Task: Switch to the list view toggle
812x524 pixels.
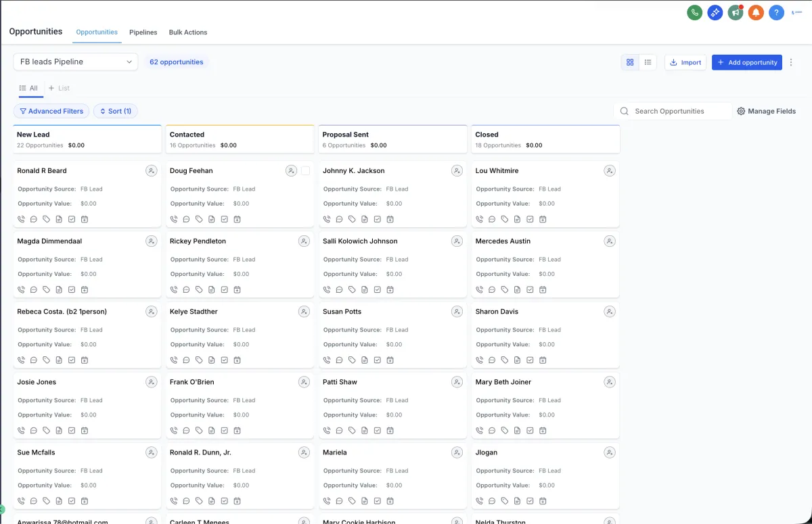Action: click(648, 62)
